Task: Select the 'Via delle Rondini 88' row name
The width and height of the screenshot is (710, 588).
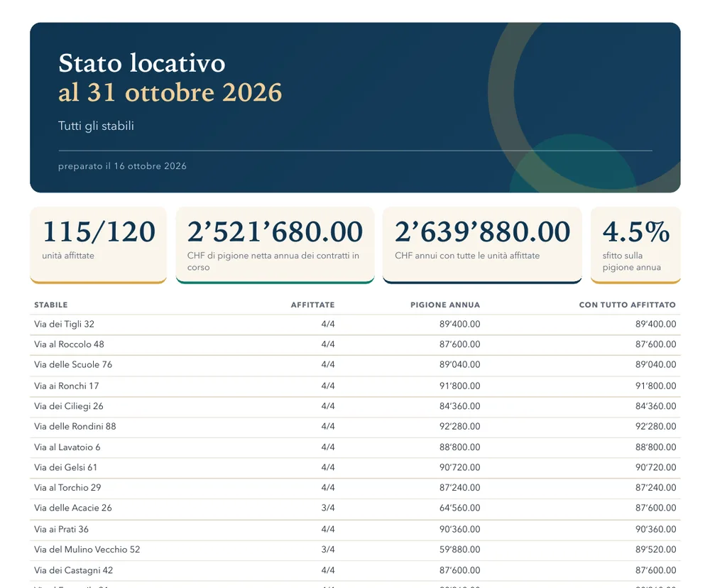Action: (75, 426)
